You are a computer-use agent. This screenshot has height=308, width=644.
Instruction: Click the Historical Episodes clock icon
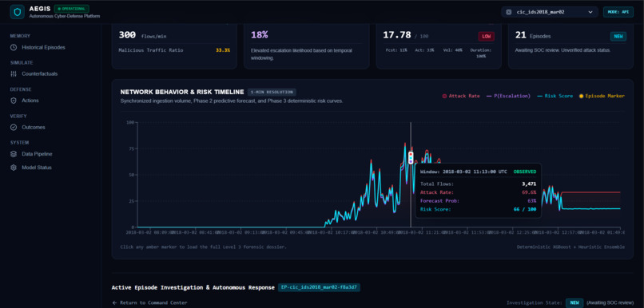click(x=14, y=47)
